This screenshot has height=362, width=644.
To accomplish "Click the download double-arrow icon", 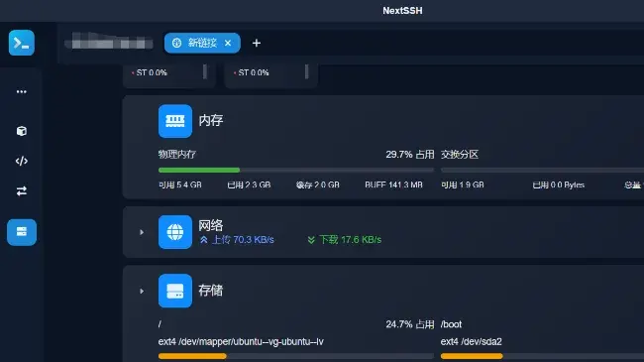I will [x=311, y=240].
